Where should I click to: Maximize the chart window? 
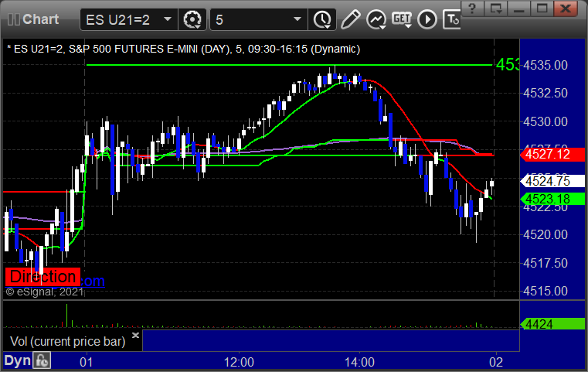point(542,8)
